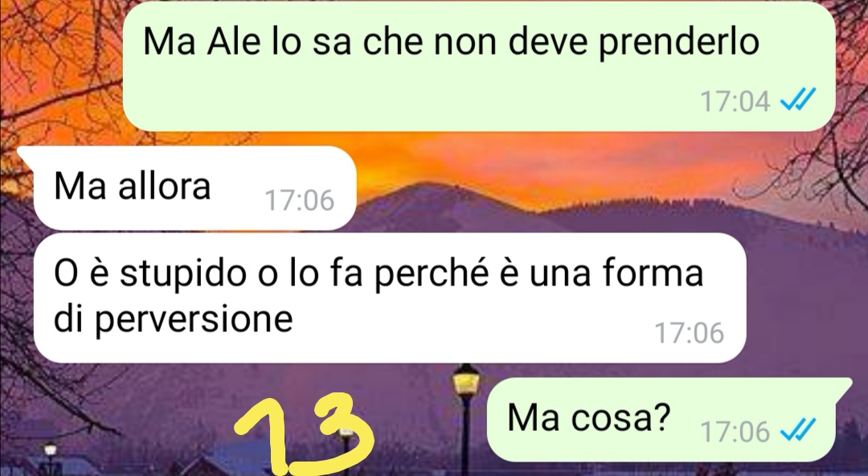The width and height of the screenshot is (868, 476).
Task: Tap the orange sky wallpaper beside 'Ma allora'
Action: 498,161
